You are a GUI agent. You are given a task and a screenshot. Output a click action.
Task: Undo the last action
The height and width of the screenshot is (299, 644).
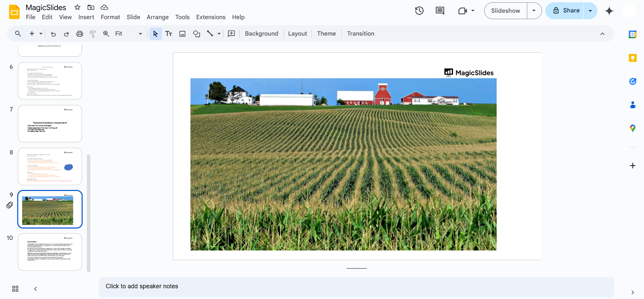tap(53, 34)
